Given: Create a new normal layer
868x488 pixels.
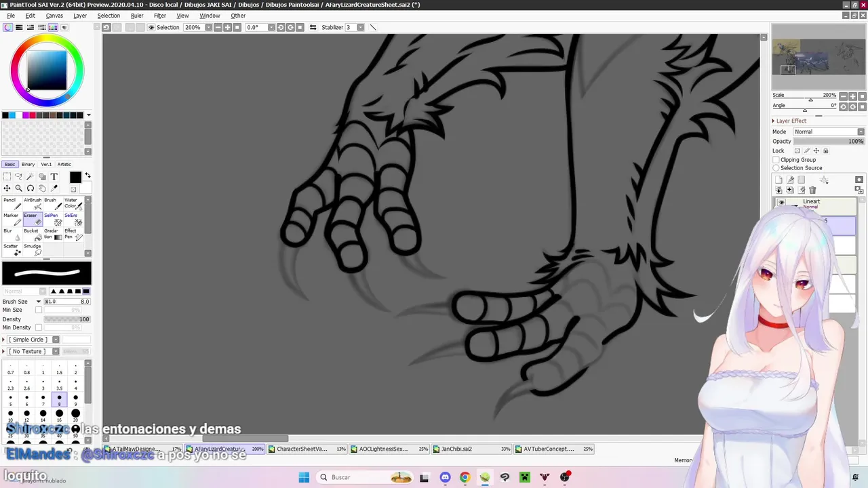Looking at the screenshot, I should tap(778, 180).
